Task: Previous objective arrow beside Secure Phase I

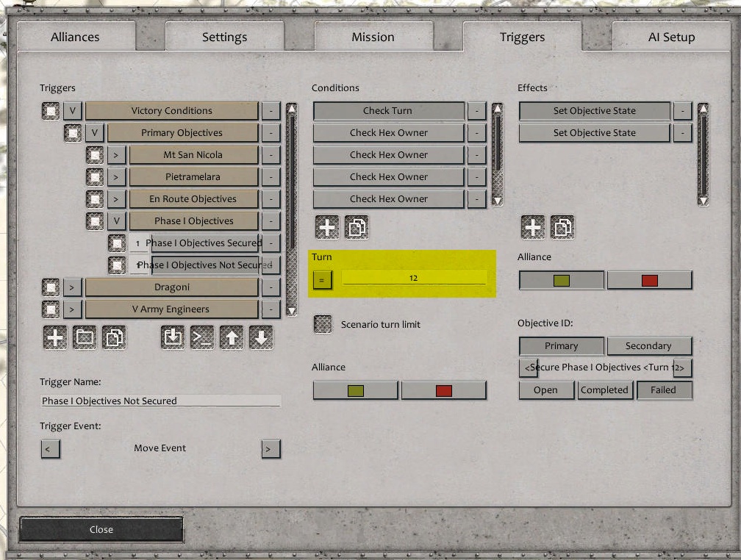Action: click(529, 367)
